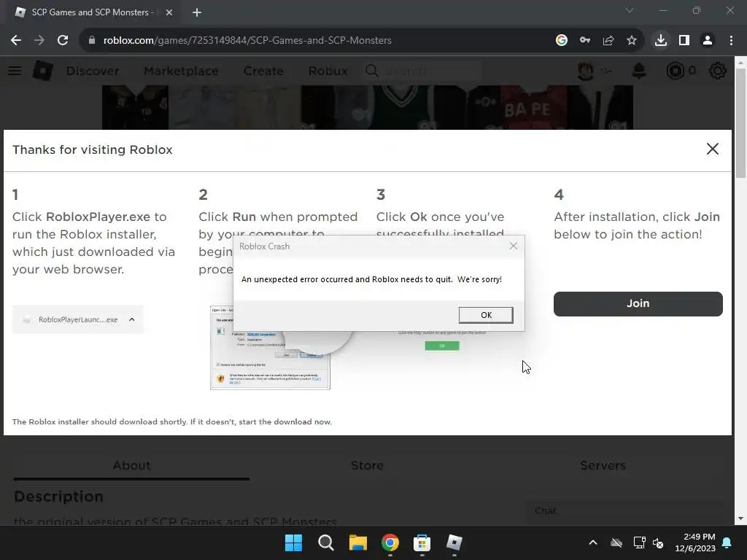
Task: Click the Chrome taskbar icon
Action: [390, 542]
